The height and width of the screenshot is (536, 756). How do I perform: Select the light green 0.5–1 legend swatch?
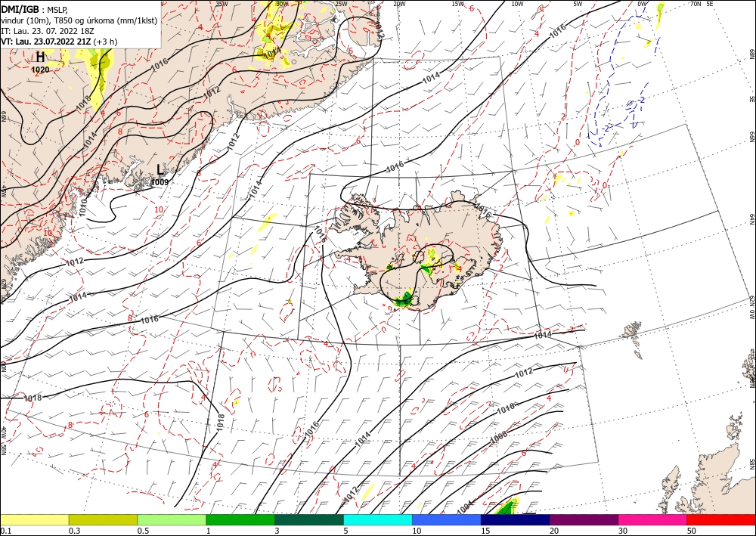click(172, 519)
